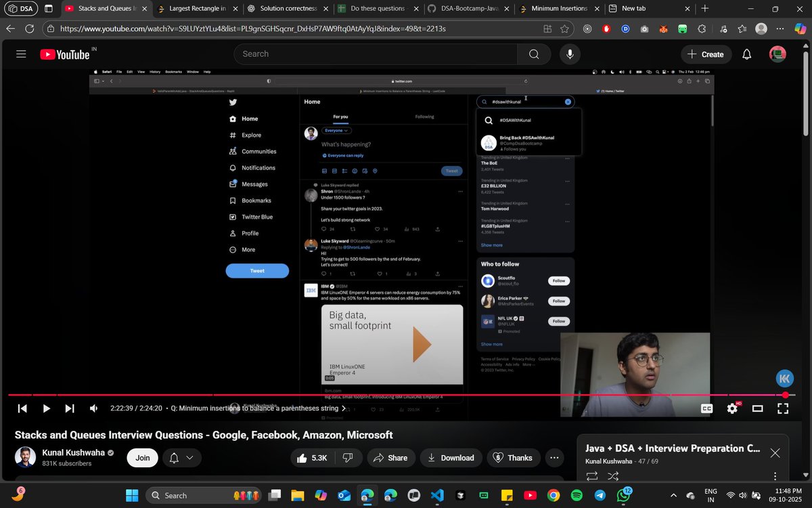The image size is (812, 508).
Task: Start voice search with the microphone
Action: pos(570,54)
